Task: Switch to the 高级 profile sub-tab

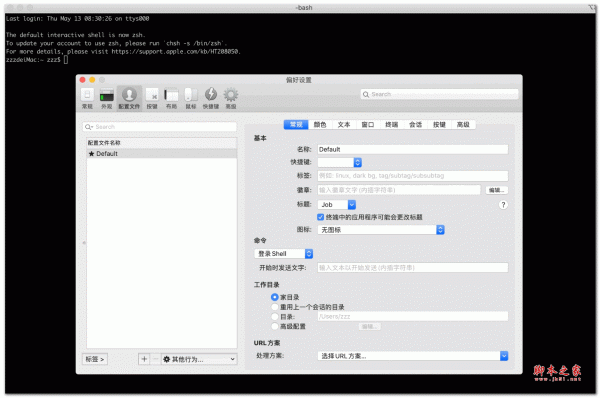Action: click(463, 124)
